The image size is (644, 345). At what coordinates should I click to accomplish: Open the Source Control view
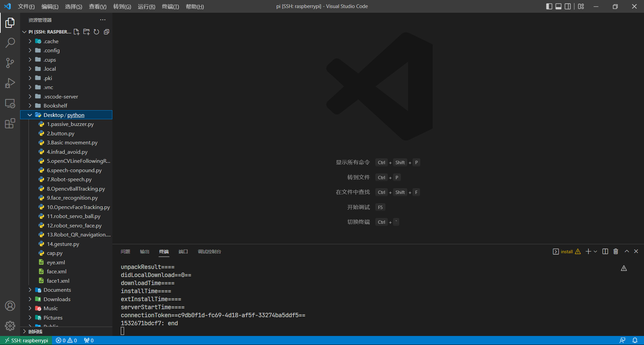point(10,63)
